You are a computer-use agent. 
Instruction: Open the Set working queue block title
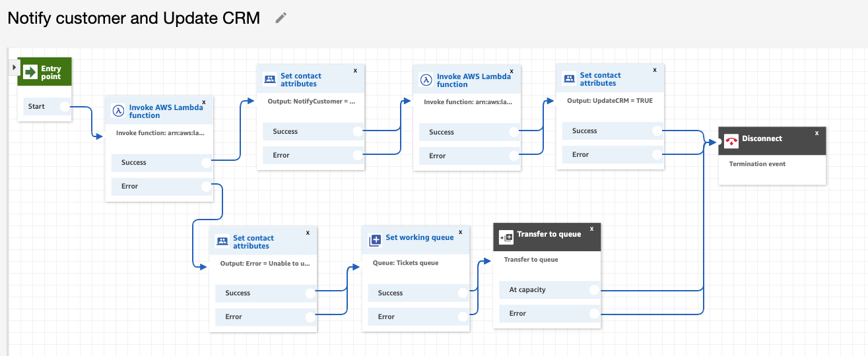coord(420,237)
